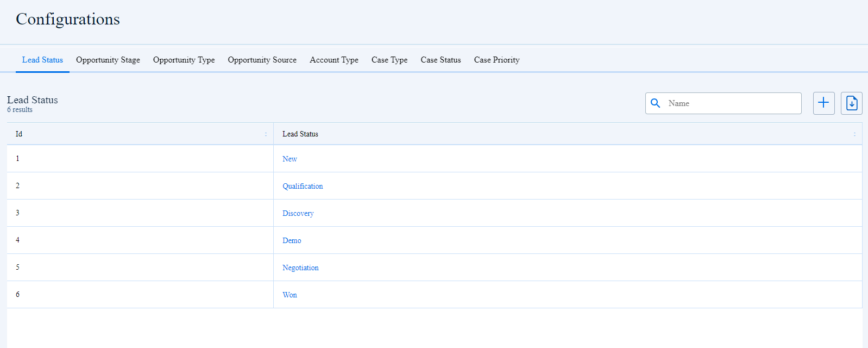Click the plus icon to add lead status

tap(823, 103)
